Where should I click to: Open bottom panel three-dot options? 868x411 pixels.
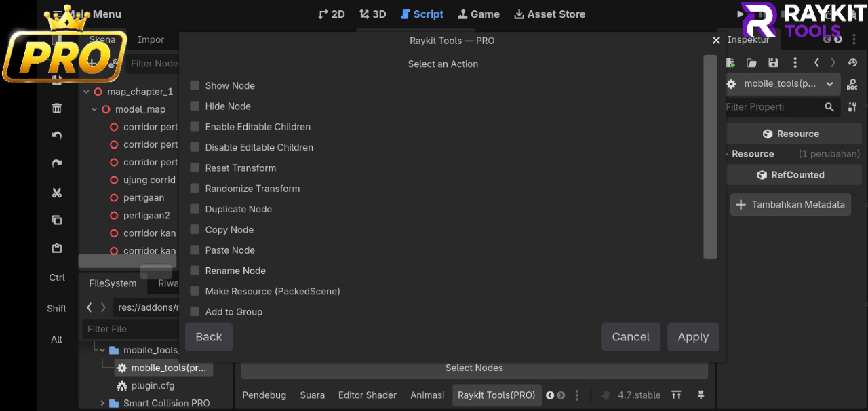[577, 395]
